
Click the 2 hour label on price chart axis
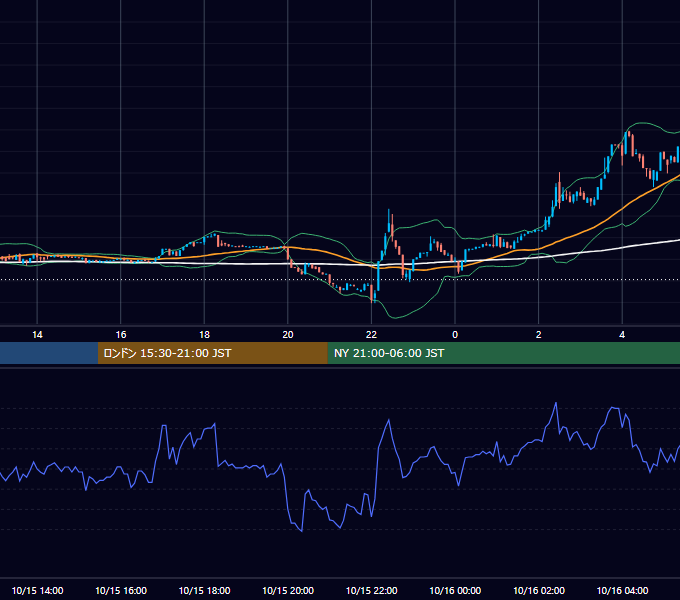click(x=539, y=335)
